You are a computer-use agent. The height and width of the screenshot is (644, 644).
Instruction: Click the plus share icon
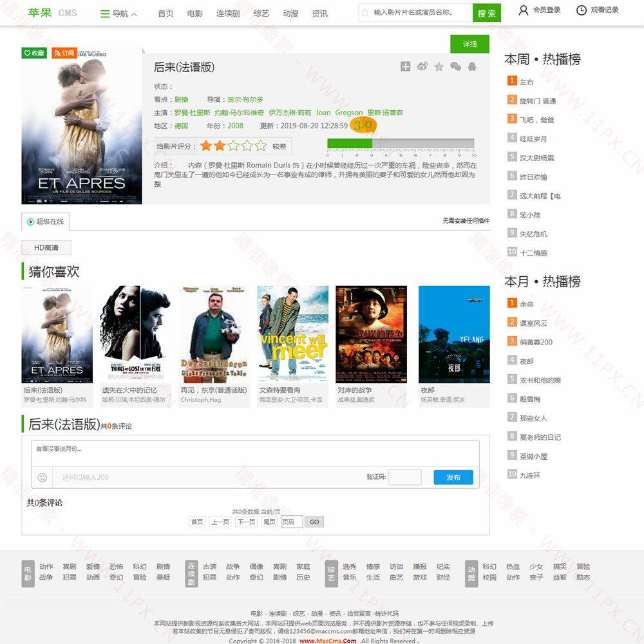(405, 66)
